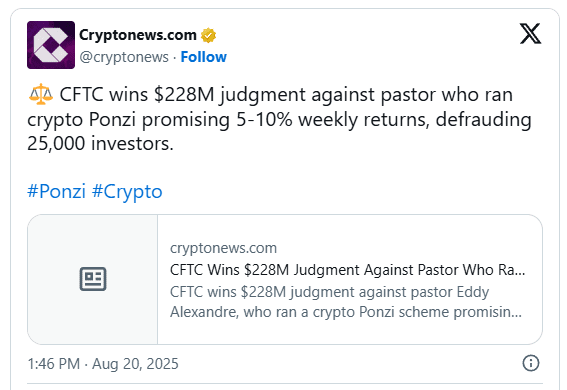The width and height of the screenshot is (567, 390).
Task: Open the 1:46 PM Aug 20, 2025 timestamp
Action: (103, 364)
